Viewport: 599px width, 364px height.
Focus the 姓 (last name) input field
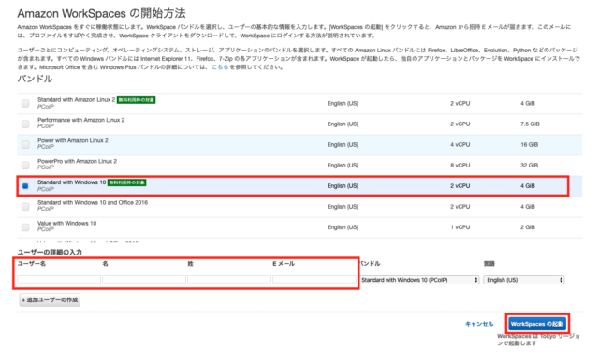(229, 279)
